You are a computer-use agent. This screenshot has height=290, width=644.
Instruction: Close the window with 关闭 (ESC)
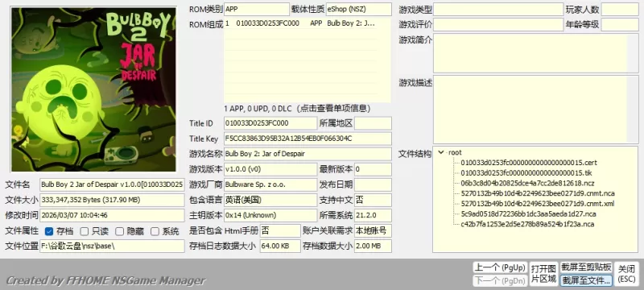pyautogui.click(x=627, y=274)
